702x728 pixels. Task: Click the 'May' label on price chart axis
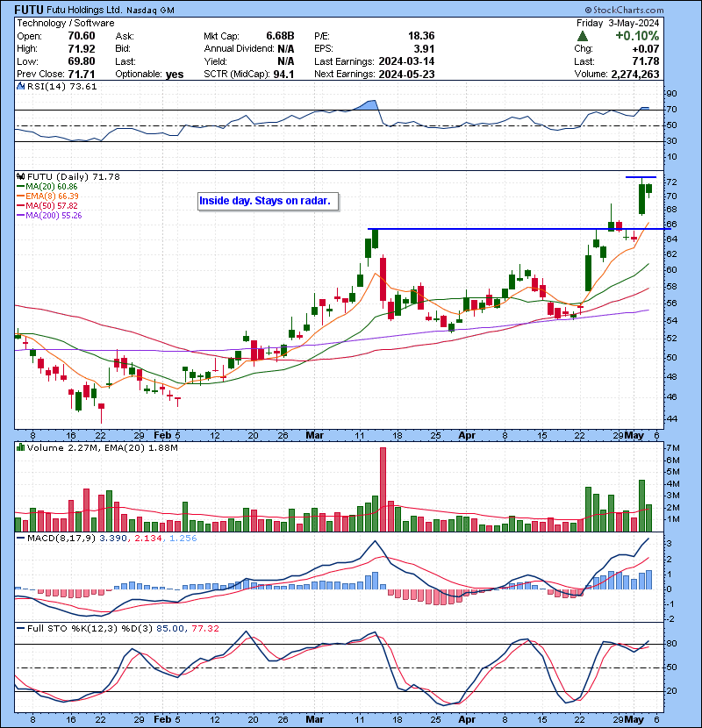tap(634, 436)
